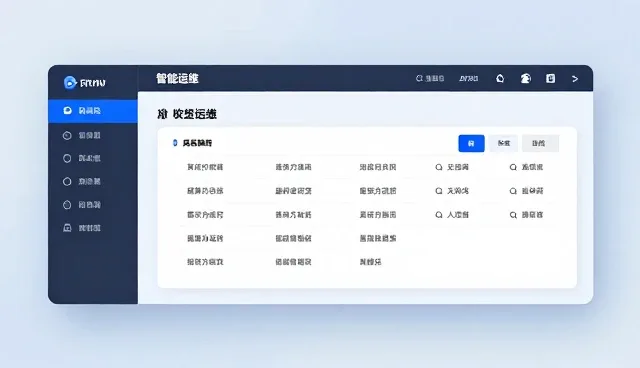Select the highlighted blue first sidebar menu item
The image size is (640, 368).
[x=93, y=111]
